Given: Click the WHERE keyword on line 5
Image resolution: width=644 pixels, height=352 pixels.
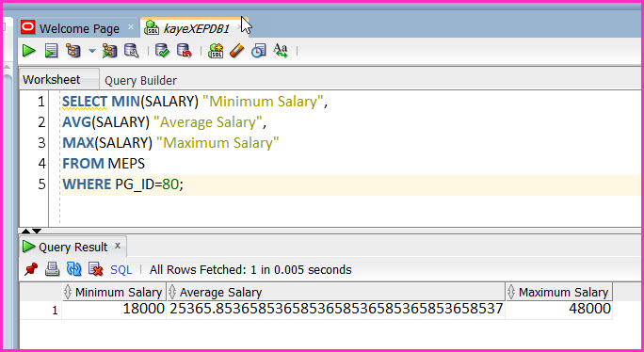Looking at the screenshot, I should [x=87, y=184].
